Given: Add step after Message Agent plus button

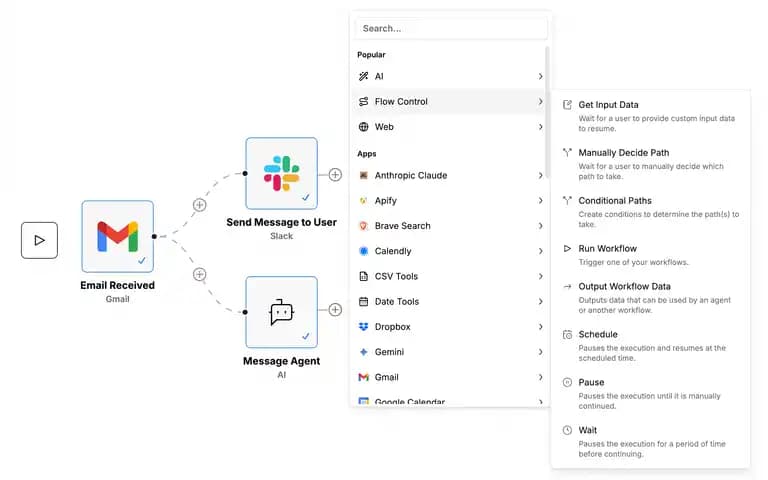Looking at the screenshot, I should click(335, 310).
